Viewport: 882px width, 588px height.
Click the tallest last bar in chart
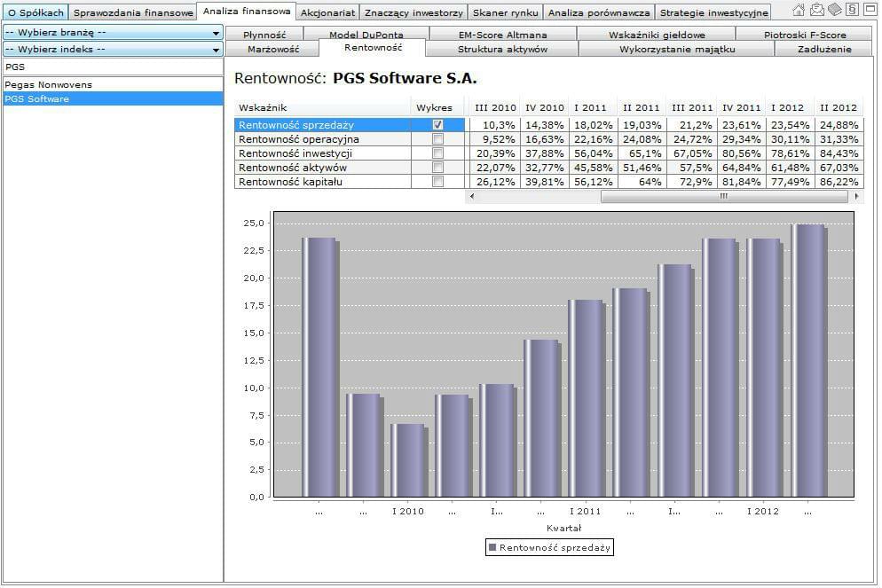809,360
